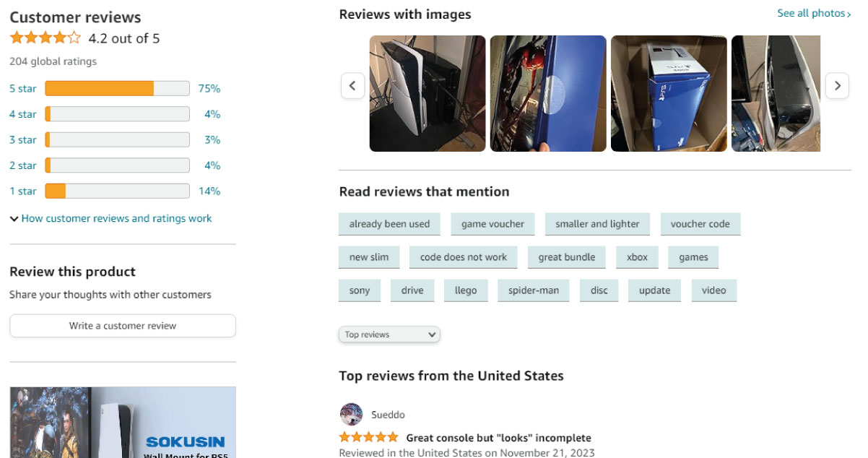Screen dimensions: 868x458
Task: Open the Top reviews sort dropdown
Action: (x=389, y=334)
